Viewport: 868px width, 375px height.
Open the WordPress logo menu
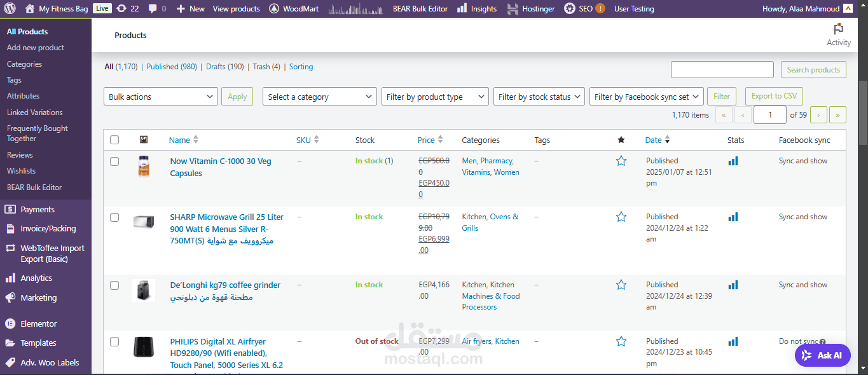10,9
